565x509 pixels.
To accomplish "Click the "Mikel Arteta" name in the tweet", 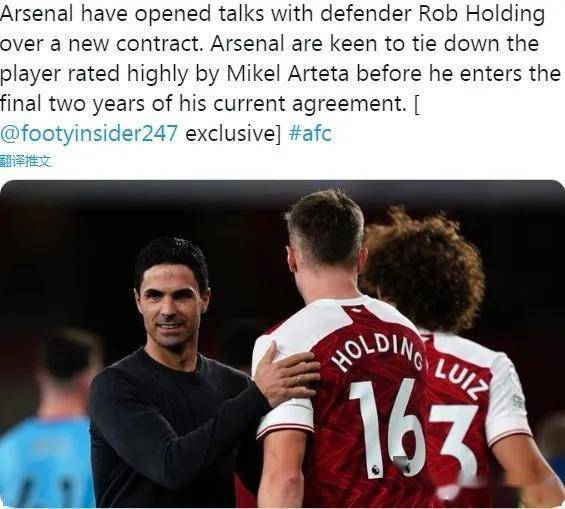I will [288, 73].
